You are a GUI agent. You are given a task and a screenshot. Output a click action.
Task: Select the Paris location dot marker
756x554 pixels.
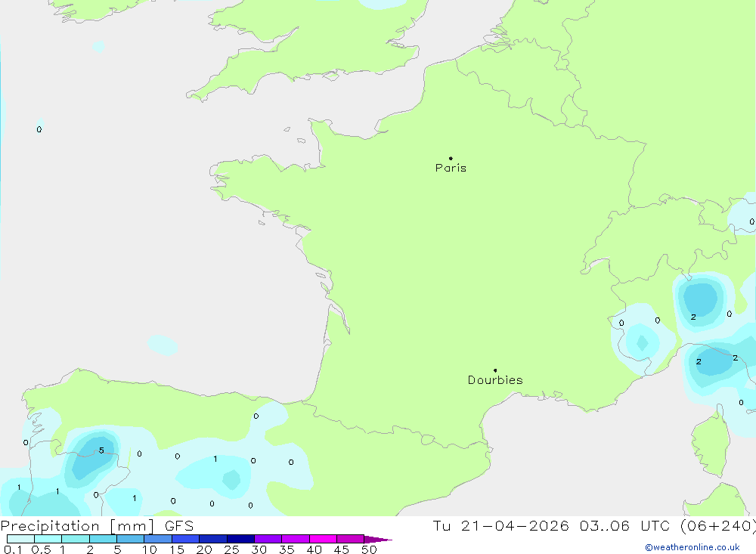[x=451, y=158]
